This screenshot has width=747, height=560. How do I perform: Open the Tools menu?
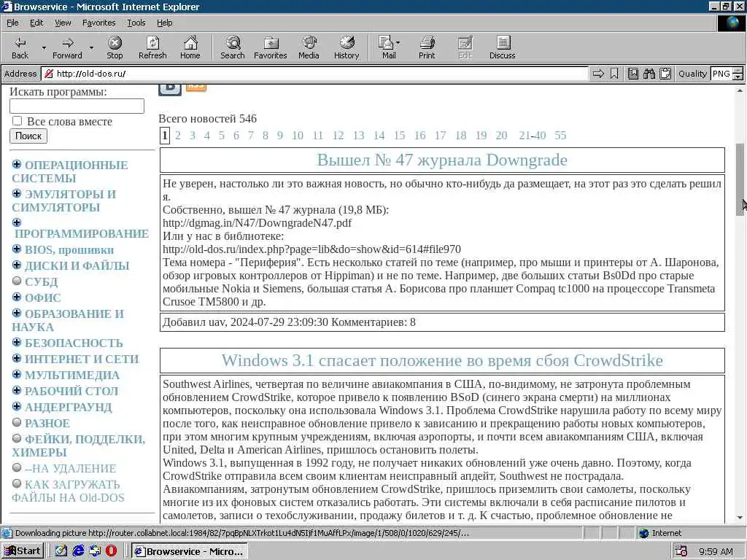point(136,23)
